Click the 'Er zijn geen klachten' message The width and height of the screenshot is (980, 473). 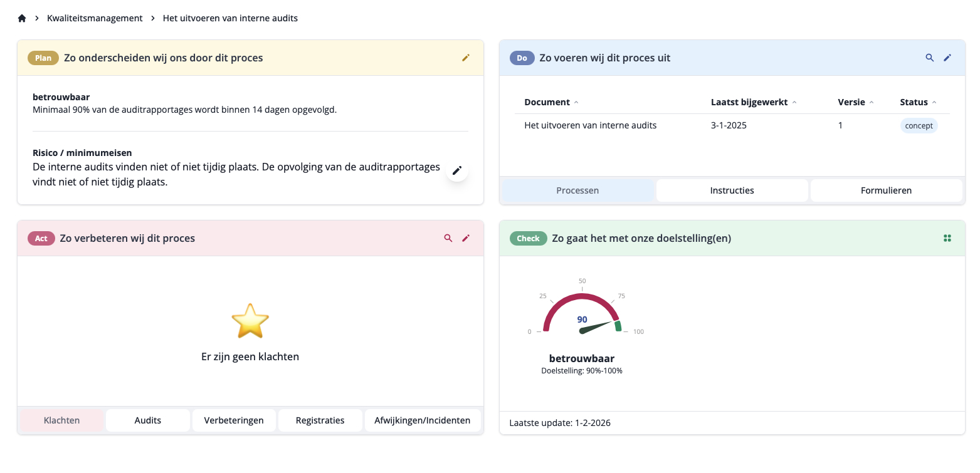click(x=250, y=356)
